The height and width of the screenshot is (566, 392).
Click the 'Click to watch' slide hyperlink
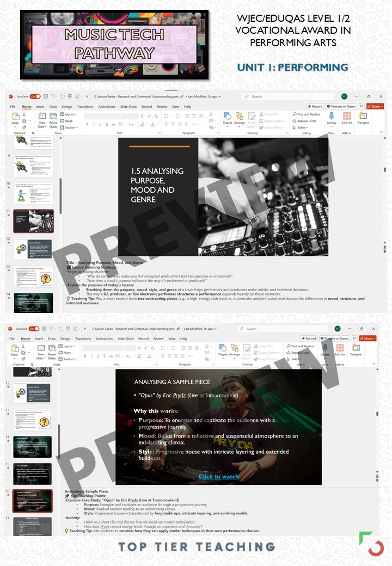pyautogui.click(x=218, y=476)
